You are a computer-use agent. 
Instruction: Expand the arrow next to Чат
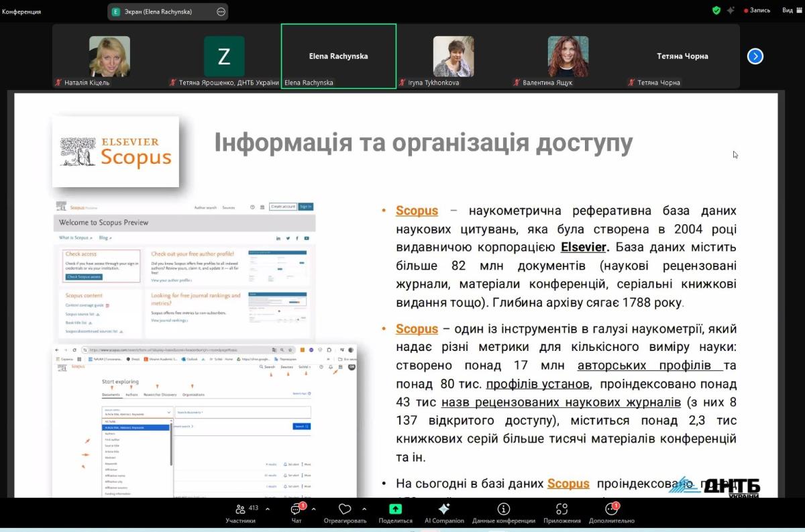coord(313,509)
